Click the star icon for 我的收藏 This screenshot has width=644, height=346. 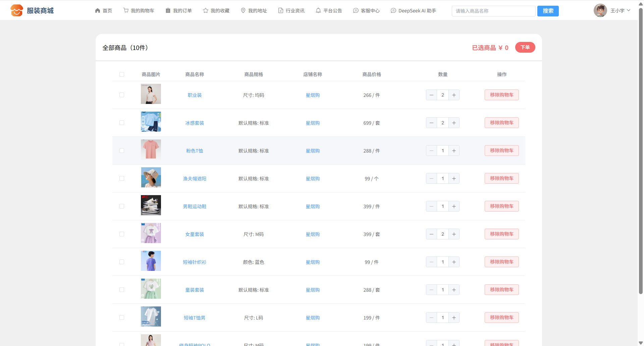click(x=206, y=11)
